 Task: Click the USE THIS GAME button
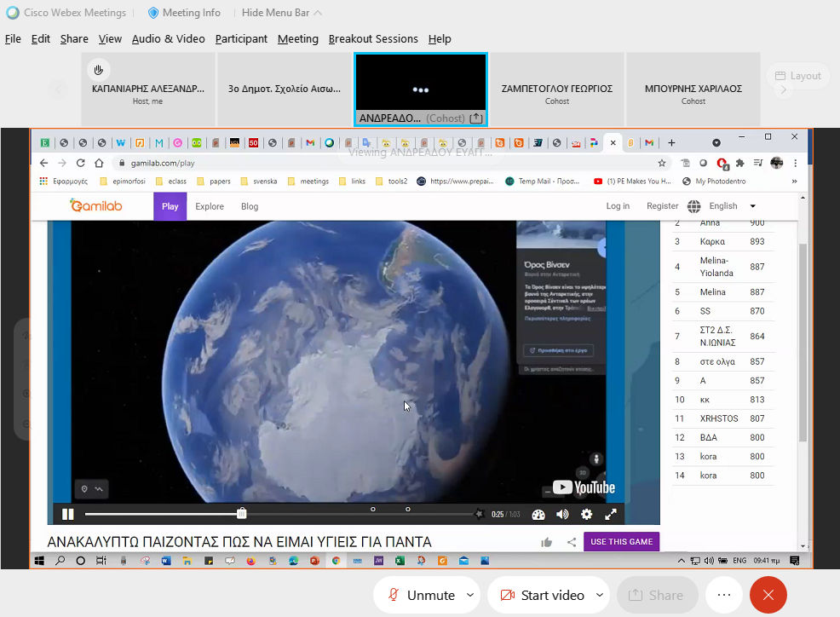coord(621,542)
